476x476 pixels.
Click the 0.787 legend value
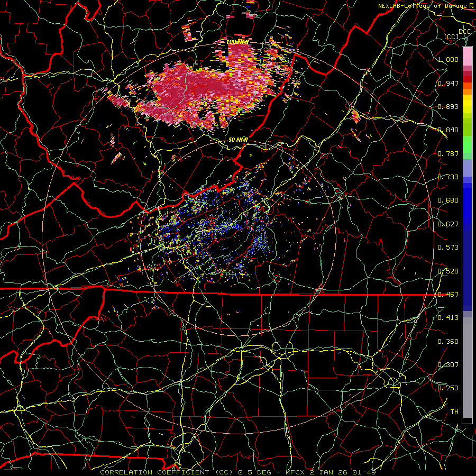coord(448,153)
